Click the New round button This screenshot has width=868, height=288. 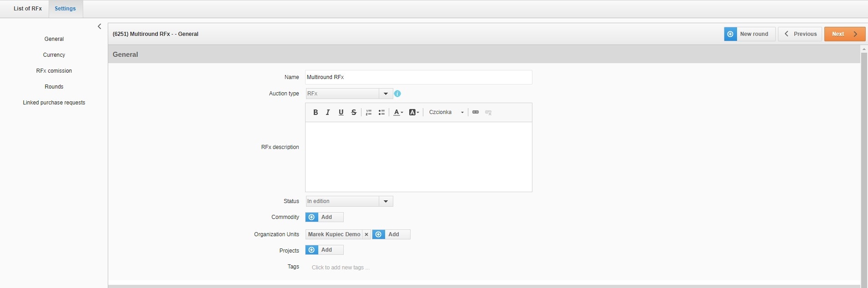click(749, 34)
